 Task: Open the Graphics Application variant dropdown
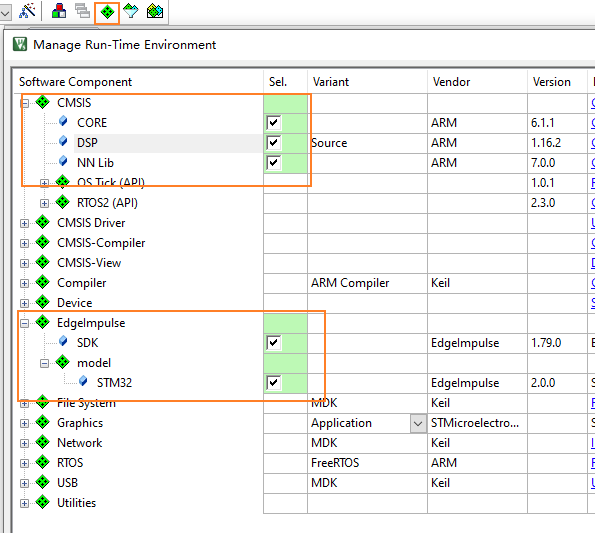point(418,423)
